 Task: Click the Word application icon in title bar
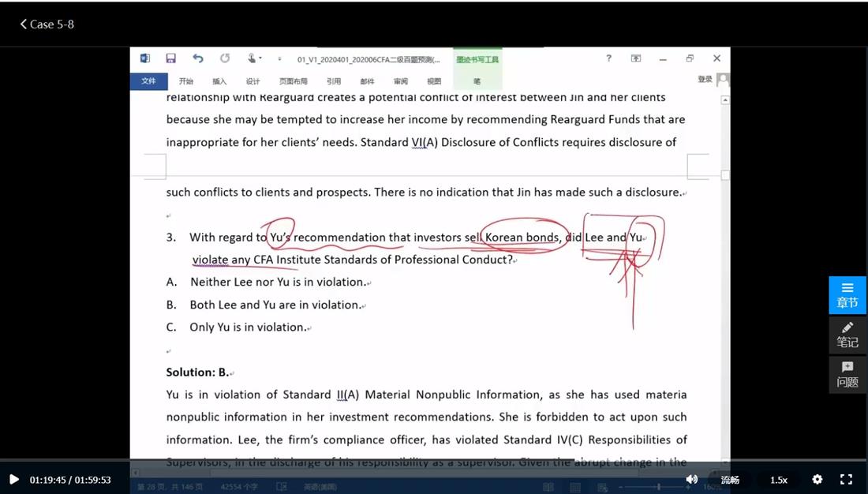click(145, 58)
